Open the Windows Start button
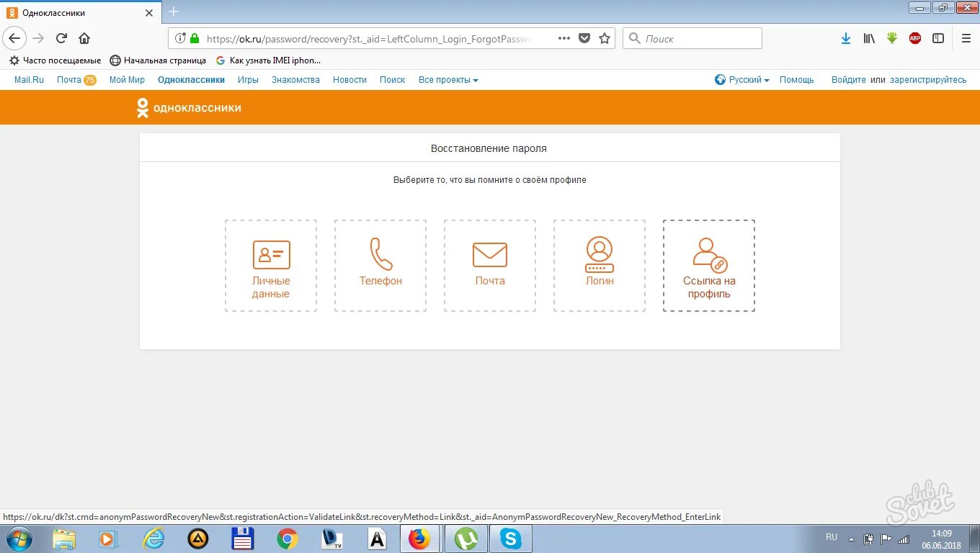The image size is (980, 553). pyautogui.click(x=19, y=539)
